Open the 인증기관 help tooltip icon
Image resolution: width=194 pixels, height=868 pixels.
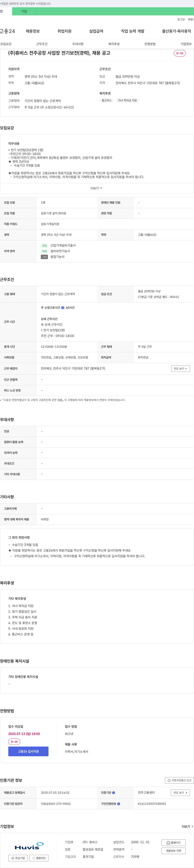click(114, 793)
